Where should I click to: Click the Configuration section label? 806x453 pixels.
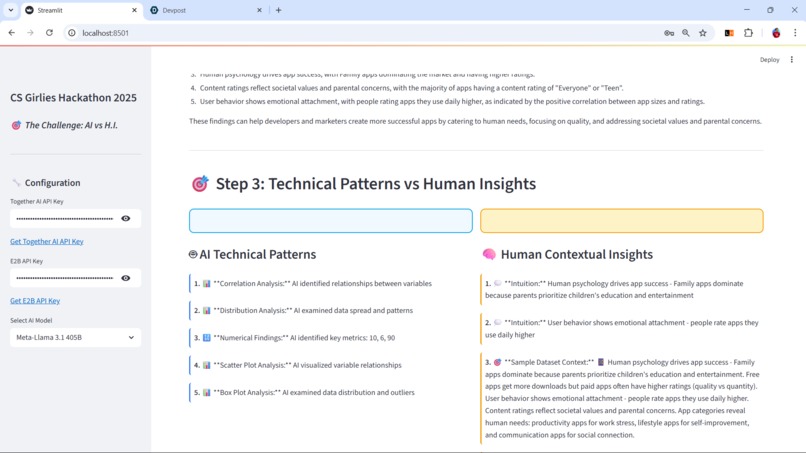coord(52,183)
